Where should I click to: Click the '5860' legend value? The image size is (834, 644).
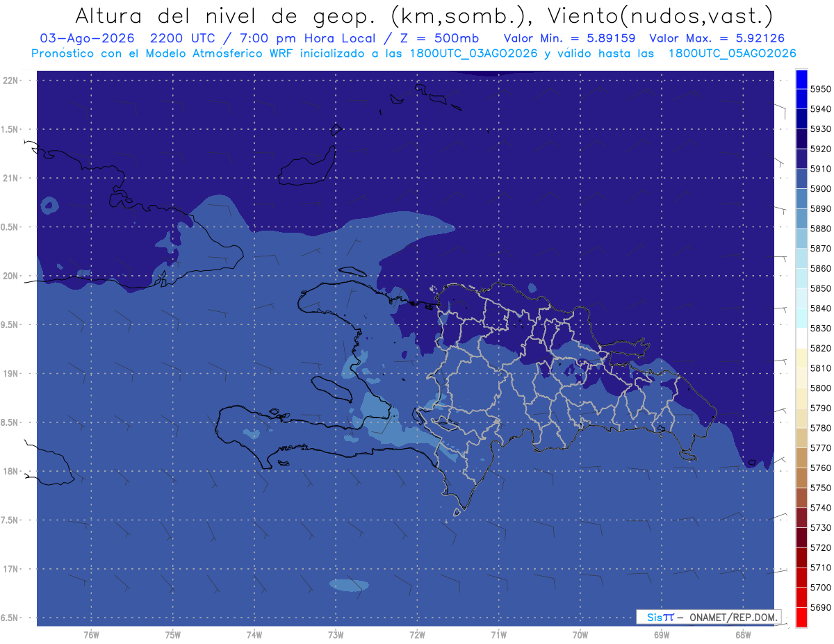(821, 268)
